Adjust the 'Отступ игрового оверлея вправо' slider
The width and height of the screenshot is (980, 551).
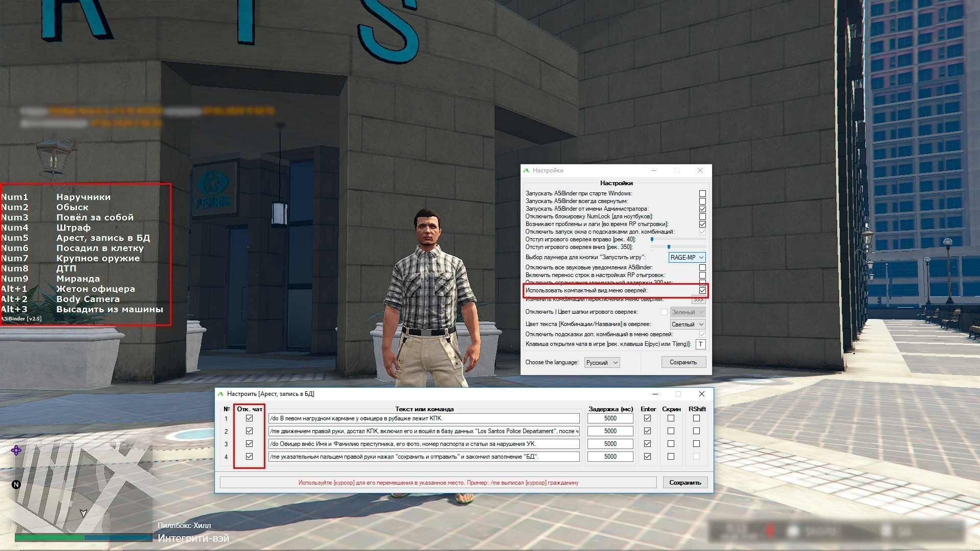tap(678, 239)
